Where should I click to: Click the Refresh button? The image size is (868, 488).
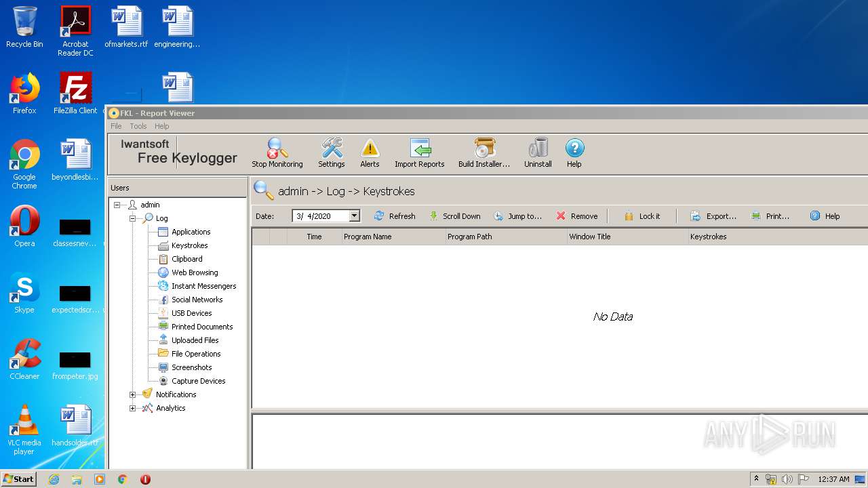tap(395, 216)
